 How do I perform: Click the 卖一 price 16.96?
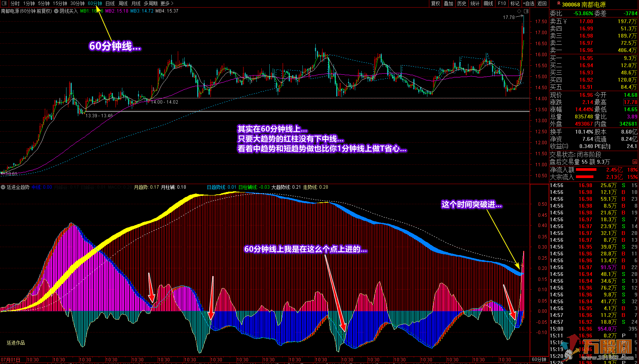586,50
